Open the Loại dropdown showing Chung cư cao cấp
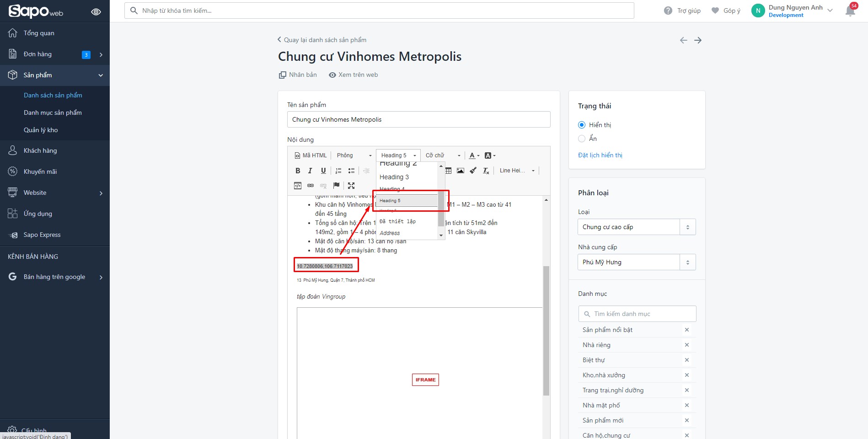The image size is (868, 439). [x=637, y=227]
